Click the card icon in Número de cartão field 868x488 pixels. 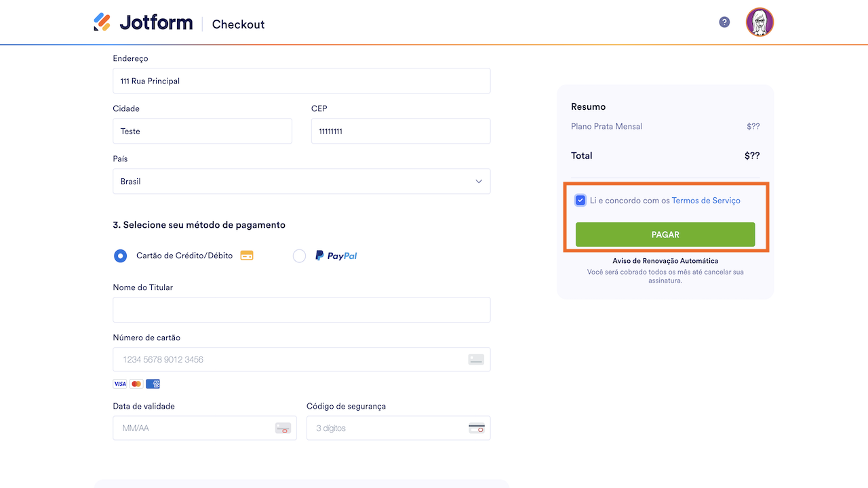click(476, 359)
